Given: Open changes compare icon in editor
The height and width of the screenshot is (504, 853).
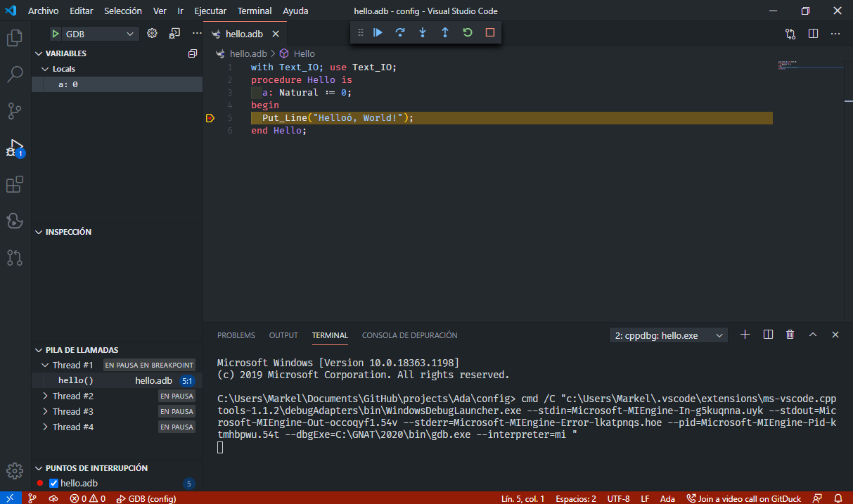Looking at the screenshot, I should click(790, 33).
